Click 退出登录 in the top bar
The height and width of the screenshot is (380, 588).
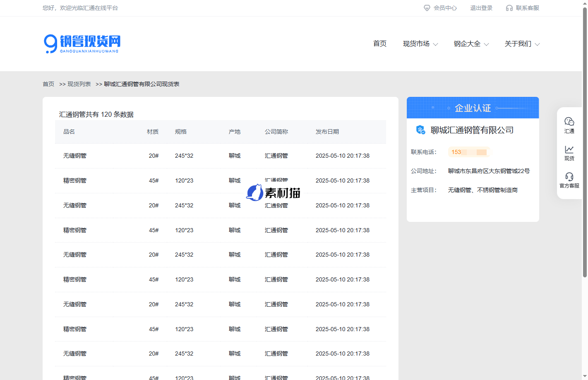481,8
